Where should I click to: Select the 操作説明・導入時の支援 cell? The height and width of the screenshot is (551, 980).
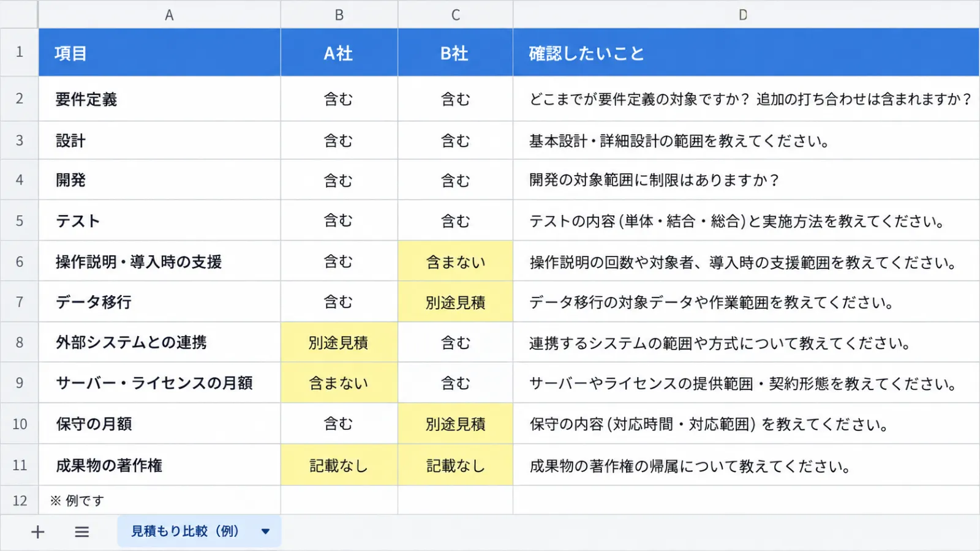coord(159,261)
